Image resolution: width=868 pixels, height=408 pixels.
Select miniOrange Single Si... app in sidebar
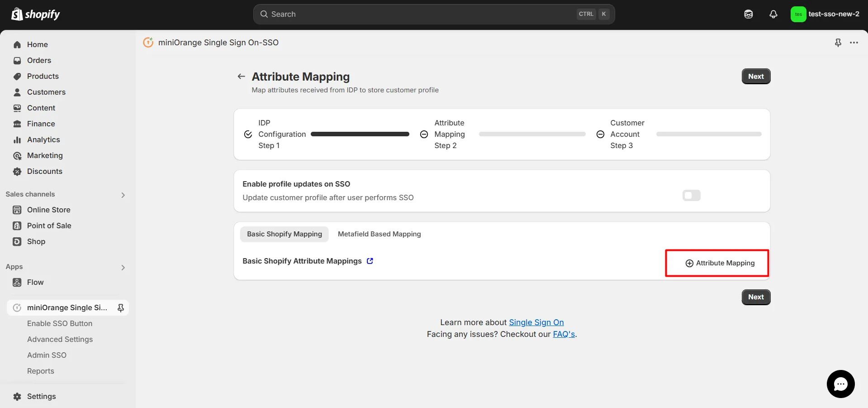[68, 308]
